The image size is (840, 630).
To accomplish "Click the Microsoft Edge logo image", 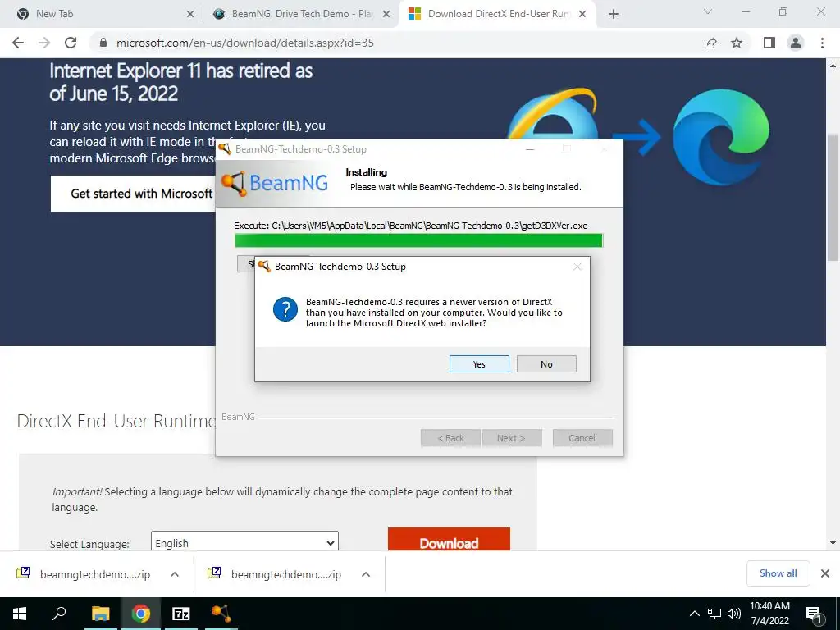I will [721, 137].
